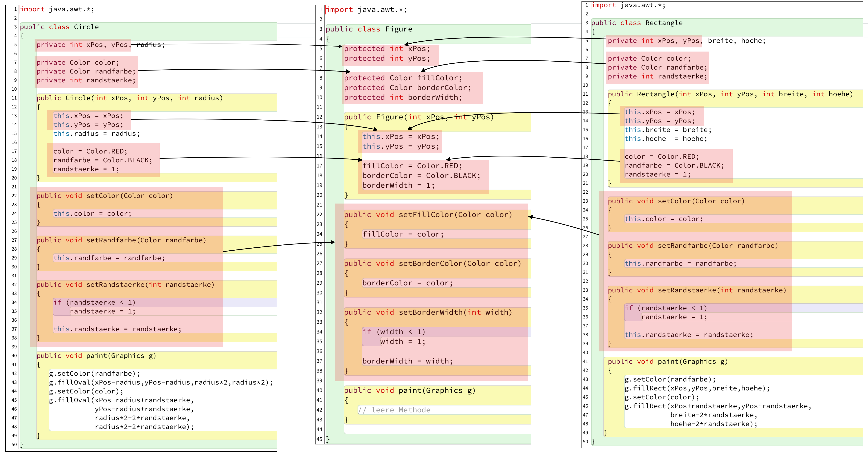This screenshot has height=461, width=868.
Task: Click the 'fillColor = Color.RED;' assignment in Figure
Action: tap(412, 166)
